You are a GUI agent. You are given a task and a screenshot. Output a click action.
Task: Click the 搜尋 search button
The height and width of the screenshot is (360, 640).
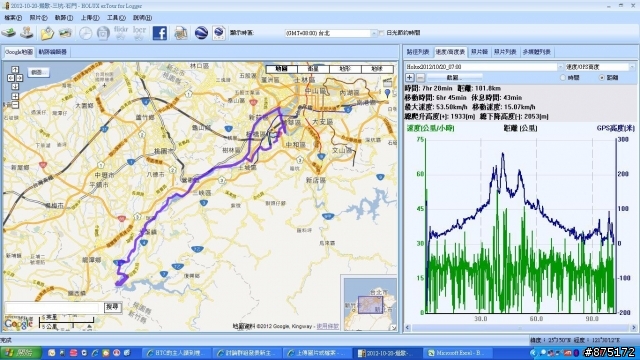tap(112, 307)
